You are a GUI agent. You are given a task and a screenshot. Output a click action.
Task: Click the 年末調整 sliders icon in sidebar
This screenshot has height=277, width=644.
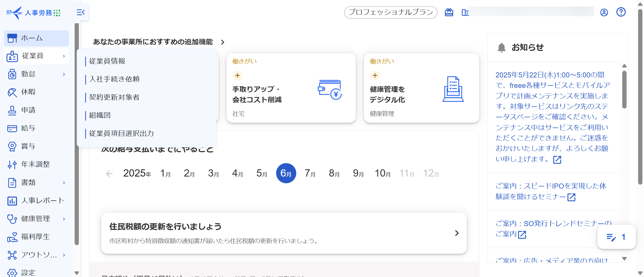[x=12, y=164]
